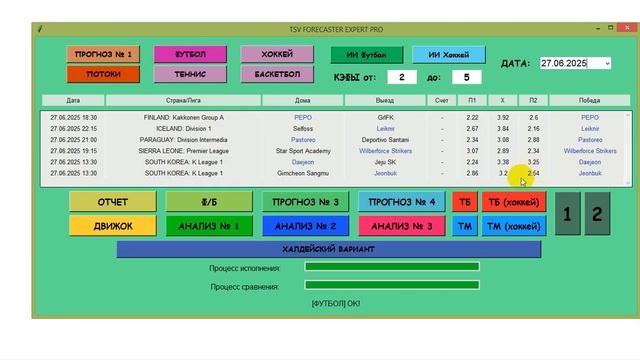
Task: Click the Выезд column header
Action: point(385,100)
